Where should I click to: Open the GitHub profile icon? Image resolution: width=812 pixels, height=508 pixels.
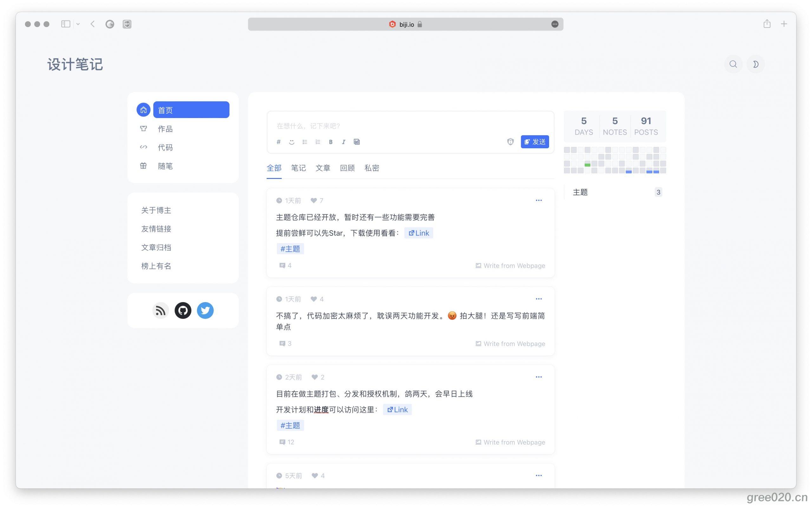coord(183,310)
